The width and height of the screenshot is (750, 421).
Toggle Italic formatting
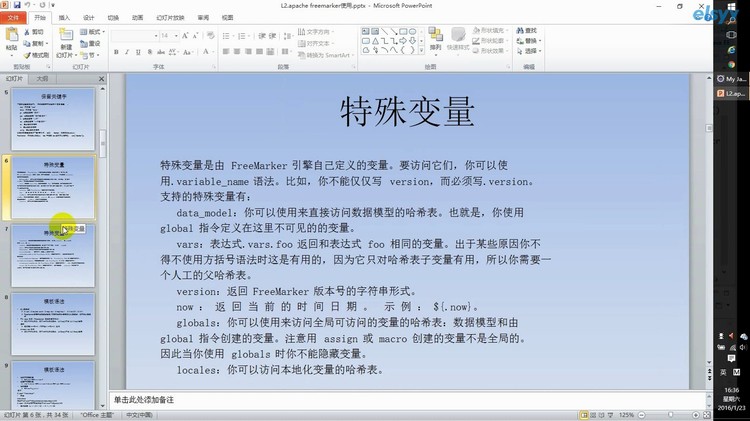tap(127, 52)
